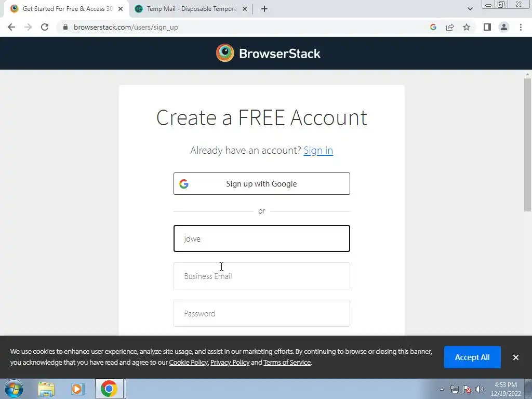Viewport: 532px width, 399px height.
Task: Click the browser forward arrow
Action: tap(28, 27)
